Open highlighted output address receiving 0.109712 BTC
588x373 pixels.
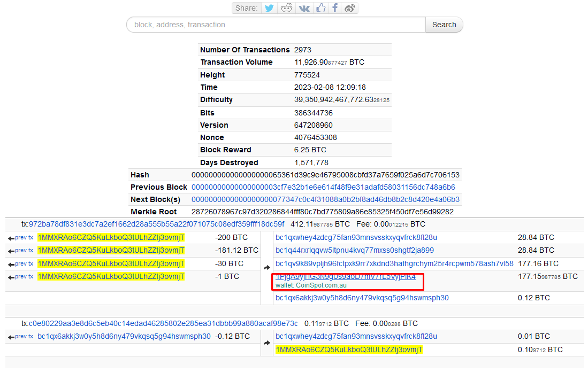[349, 350]
